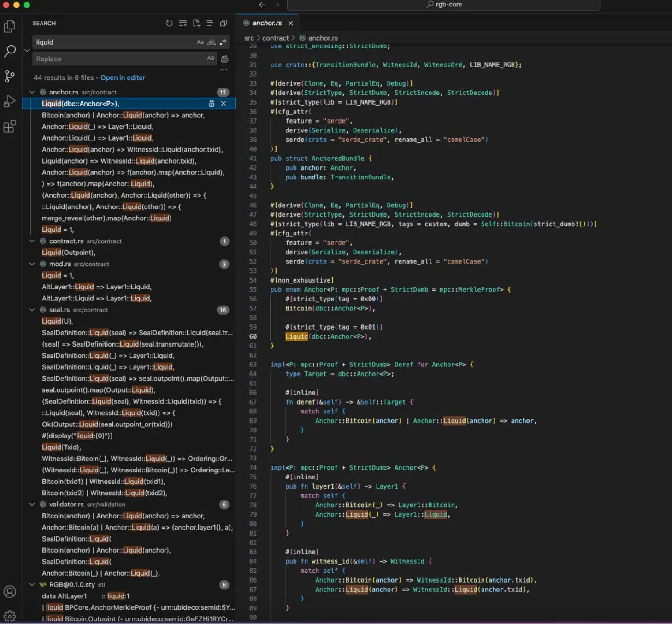Viewport: 672px width, 624px height.
Task: Collapse seal.rs results group
Action: point(32,310)
